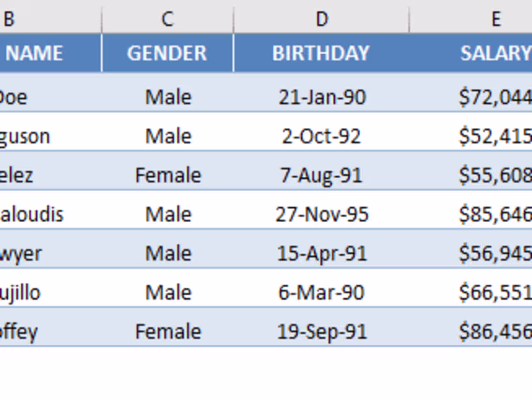Screen dimensions: 532x399
Task: Select the BIRTHDAY table header cell
Action: click(x=321, y=53)
